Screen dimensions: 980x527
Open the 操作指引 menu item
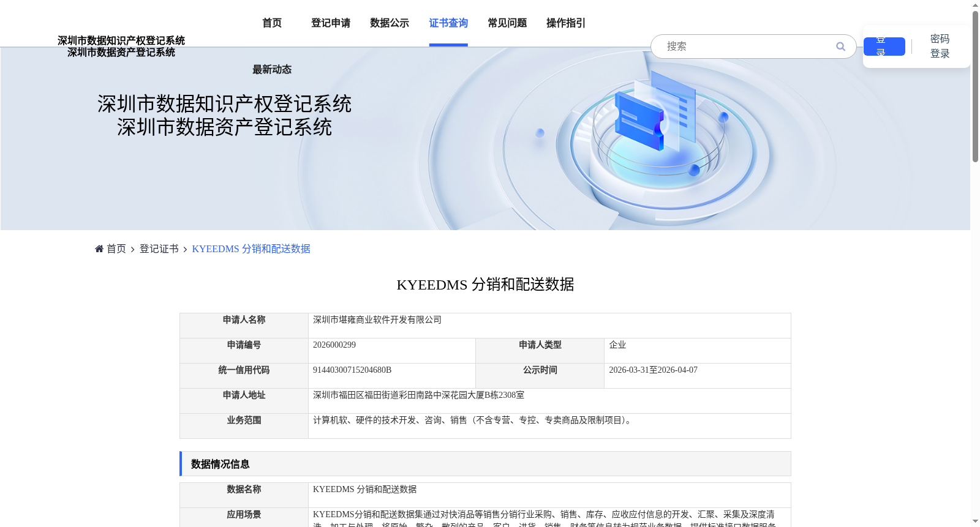566,23
